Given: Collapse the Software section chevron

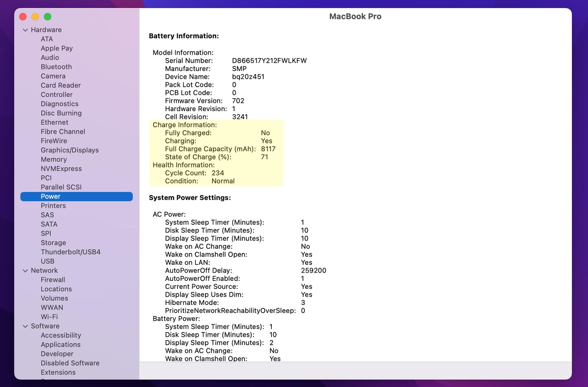Looking at the screenshot, I should (25, 326).
